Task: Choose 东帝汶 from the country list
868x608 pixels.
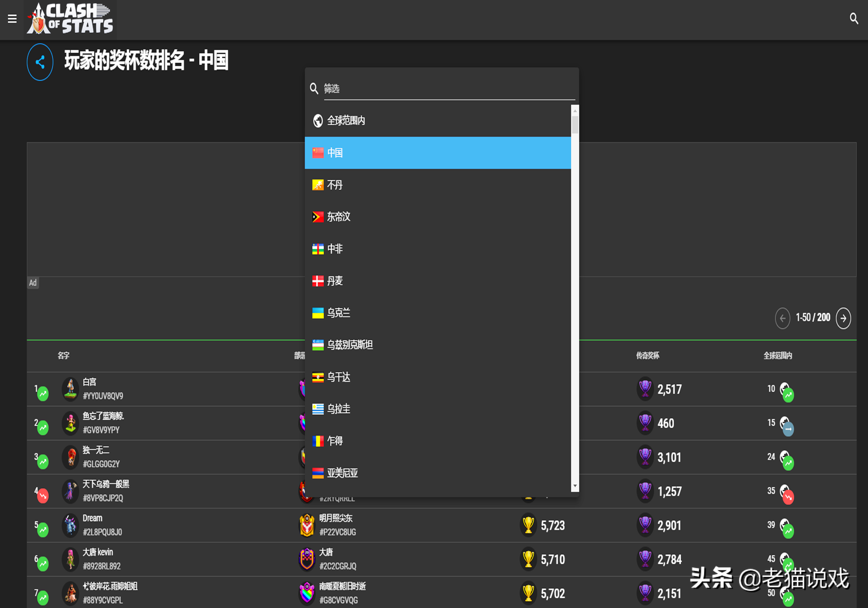Action: pyautogui.click(x=438, y=217)
